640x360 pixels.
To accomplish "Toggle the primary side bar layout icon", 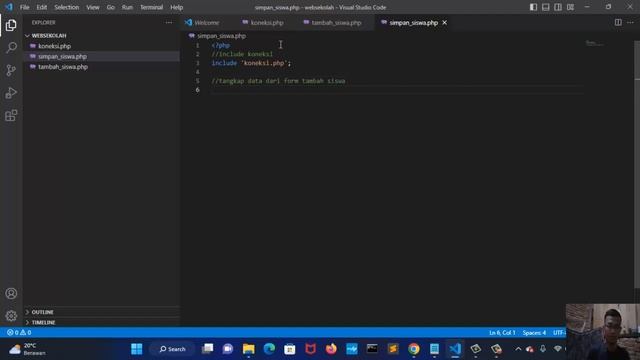I will click(533, 7).
